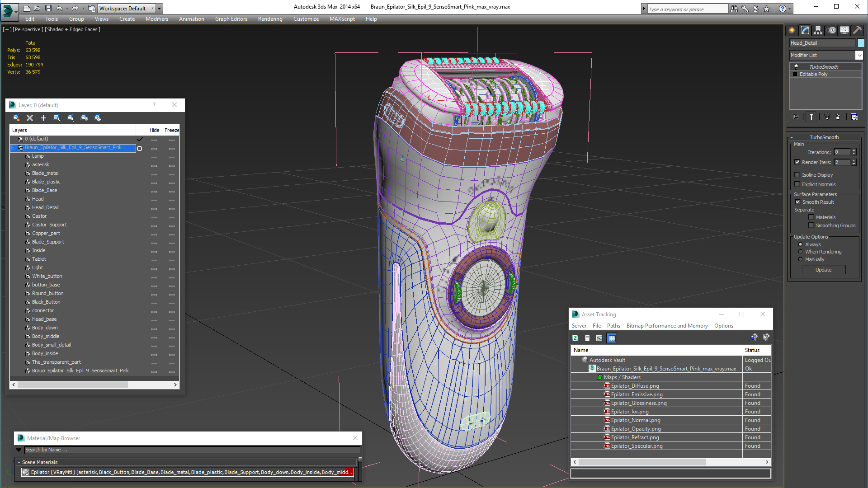Collapse Braun_Epilator layer tree
This screenshot has height=488, width=868.
[x=14, y=148]
